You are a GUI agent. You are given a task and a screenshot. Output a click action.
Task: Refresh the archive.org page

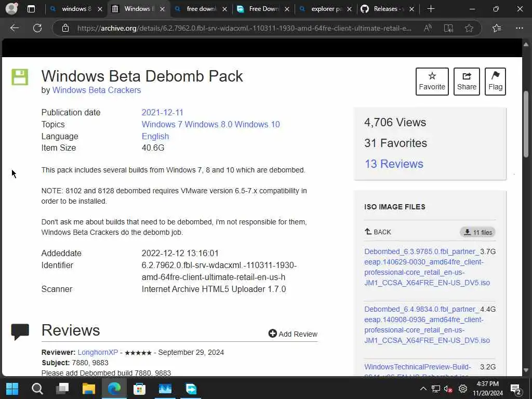pyautogui.click(x=37, y=28)
